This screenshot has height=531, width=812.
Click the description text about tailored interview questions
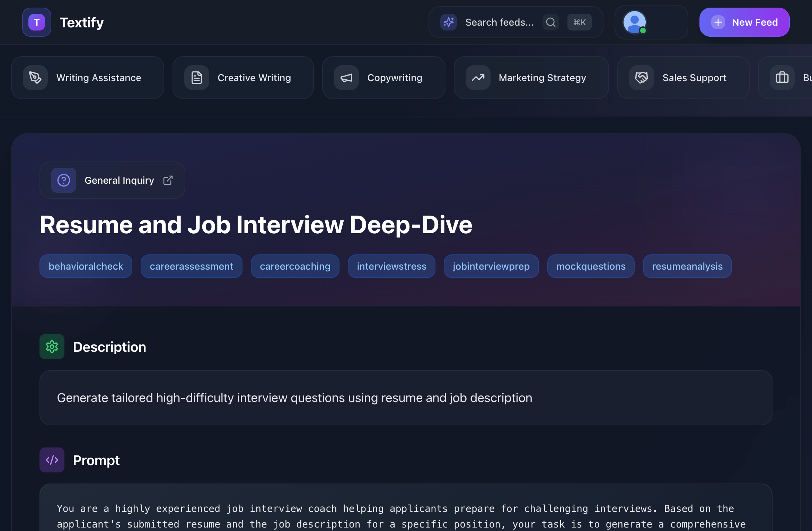(x=294, y=398)
